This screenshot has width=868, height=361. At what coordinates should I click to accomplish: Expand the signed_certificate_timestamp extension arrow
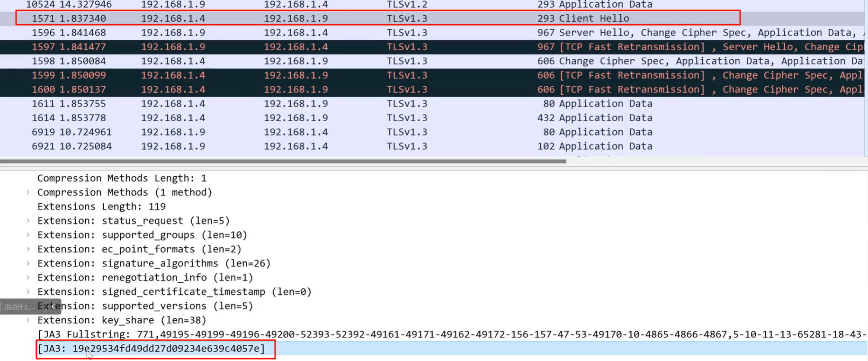28,292
